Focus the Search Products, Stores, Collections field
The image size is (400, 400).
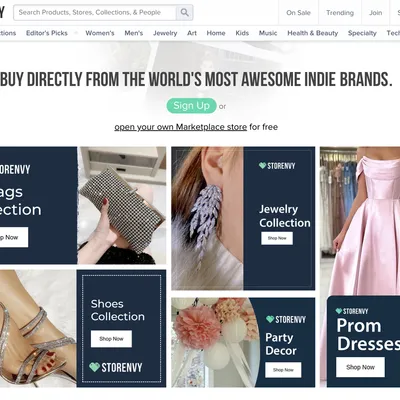(95, 13)
